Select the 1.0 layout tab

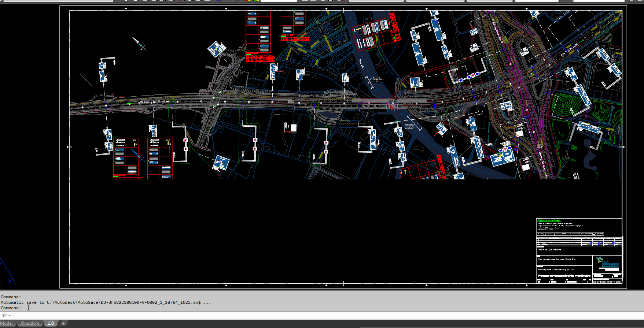pyautogui.click(x=51, y=323)
